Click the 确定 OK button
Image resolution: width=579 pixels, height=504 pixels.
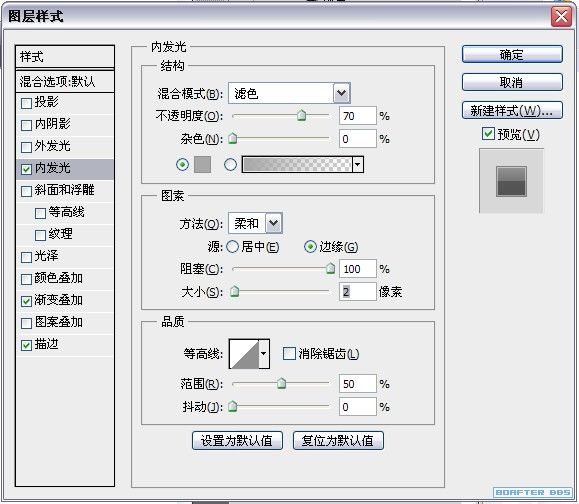coord(512,54)
